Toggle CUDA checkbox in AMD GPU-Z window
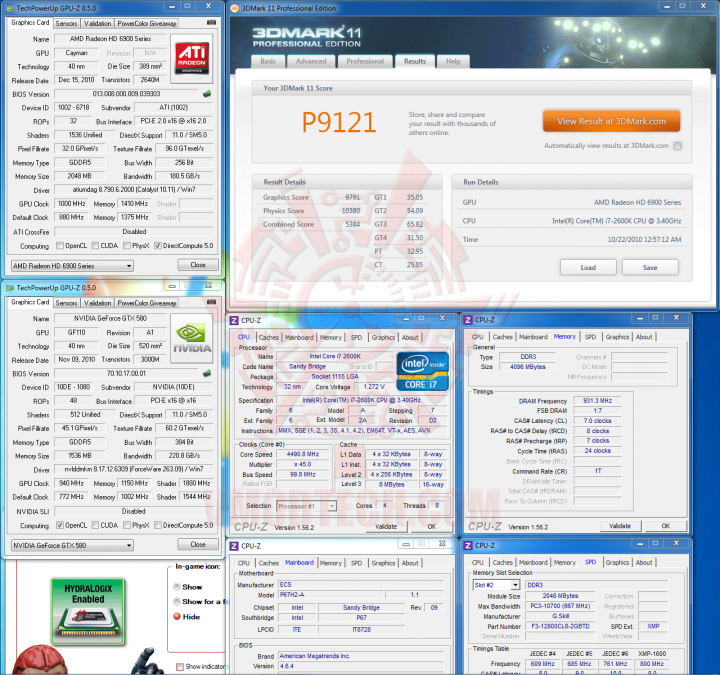Image resolution: width=720 pixels, height=675 pixels. tap(95, 246)
